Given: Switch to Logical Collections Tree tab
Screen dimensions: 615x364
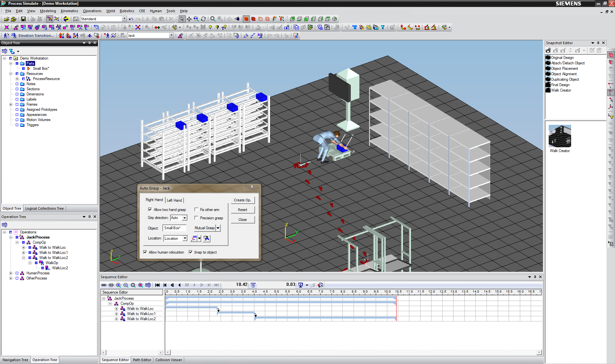Looking at the screenshot, I should [44, 208].
